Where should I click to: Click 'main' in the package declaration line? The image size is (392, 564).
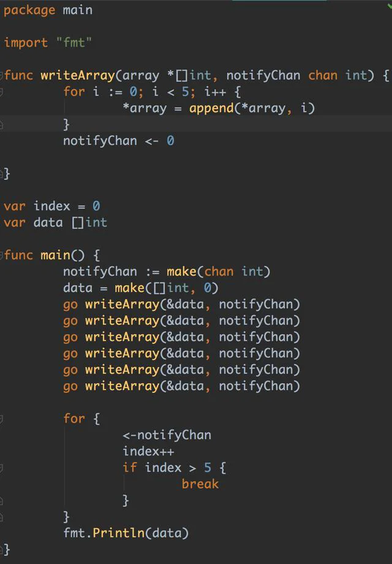(x=78, y=10)
